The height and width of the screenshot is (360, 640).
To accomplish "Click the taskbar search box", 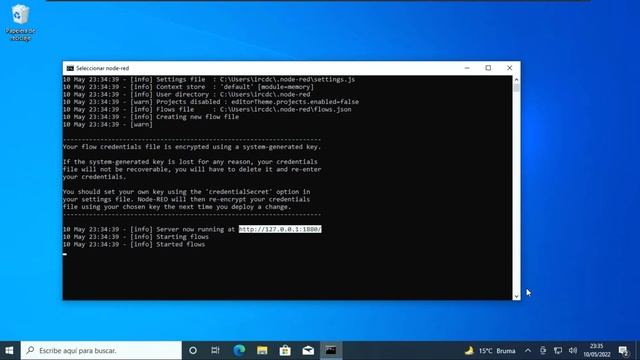I will (101, 351).
